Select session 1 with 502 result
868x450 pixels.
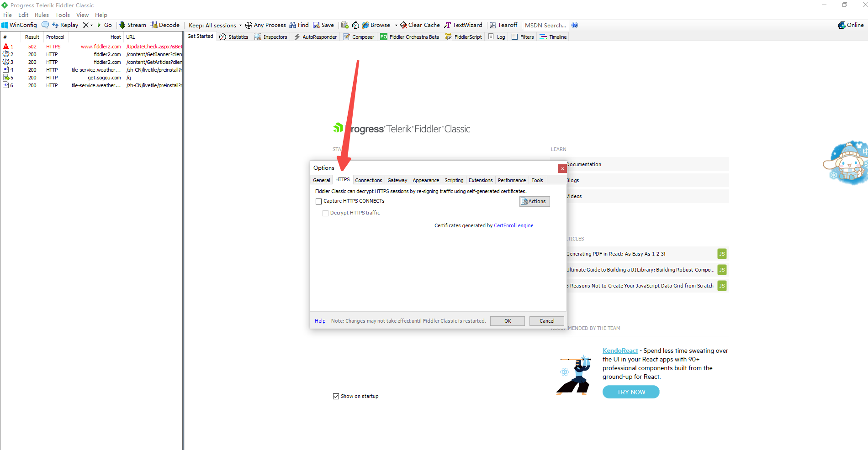pos(91,47)
